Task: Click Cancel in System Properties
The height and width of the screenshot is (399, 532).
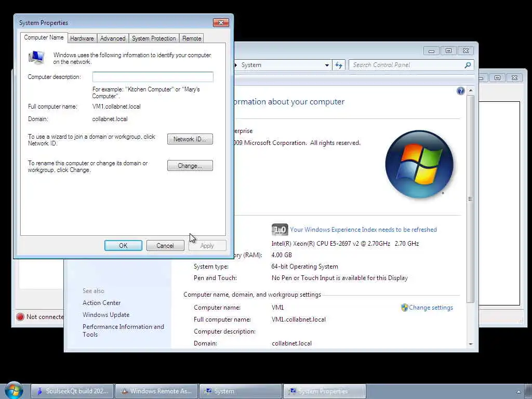Action: (x=165, y=246)
